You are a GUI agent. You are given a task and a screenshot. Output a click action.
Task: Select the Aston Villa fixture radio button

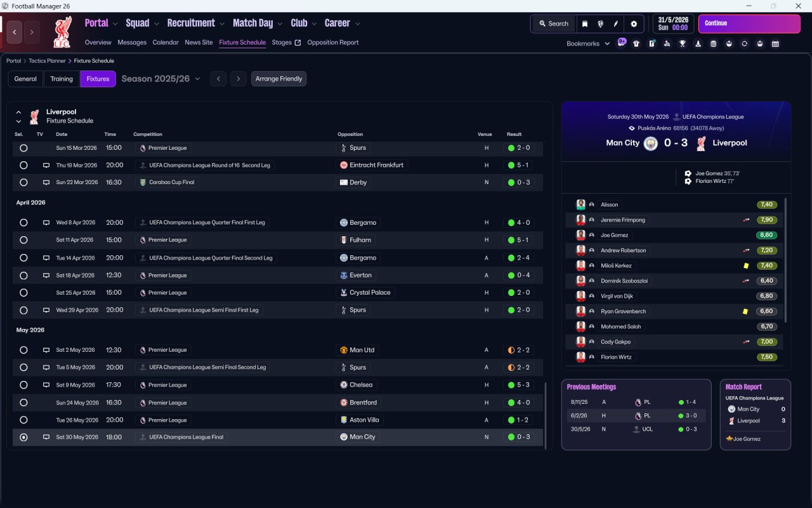(x=23, y=420)
